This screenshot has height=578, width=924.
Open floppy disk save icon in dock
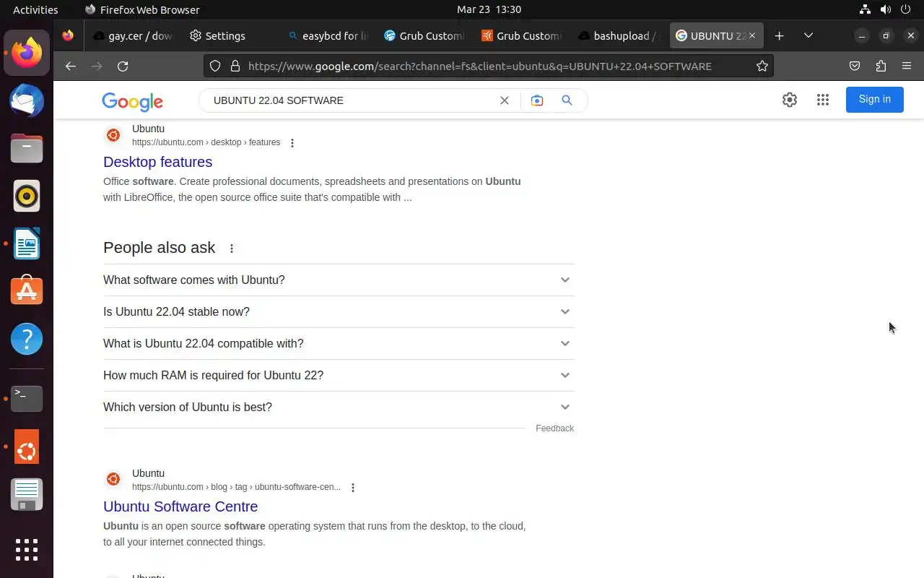pyautogui.click(x=27, y=495)
